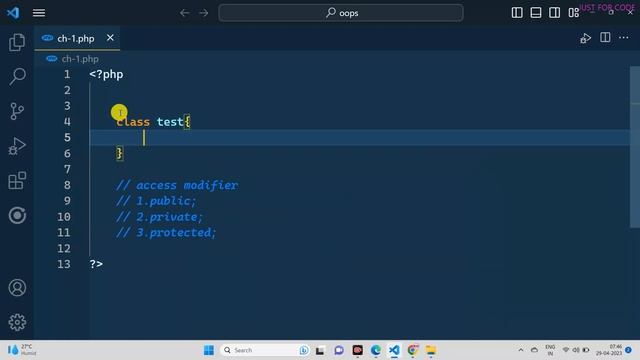Click the '// 1.public;' comment line

(x=156, y=201)
